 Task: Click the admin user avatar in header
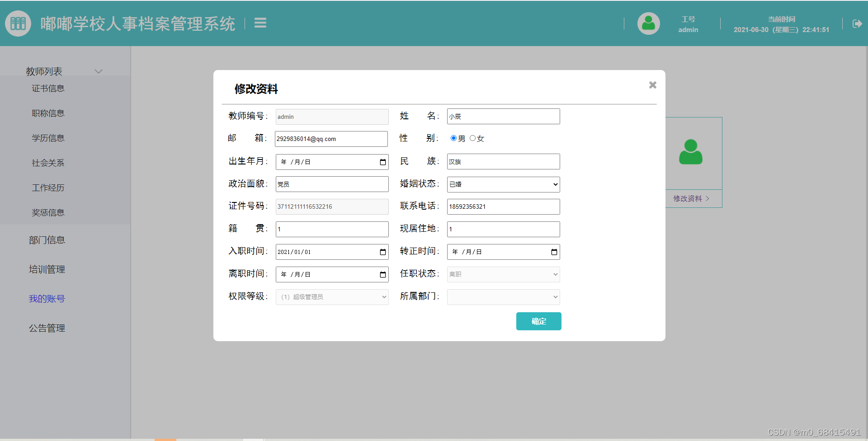[x=648, y=23]
